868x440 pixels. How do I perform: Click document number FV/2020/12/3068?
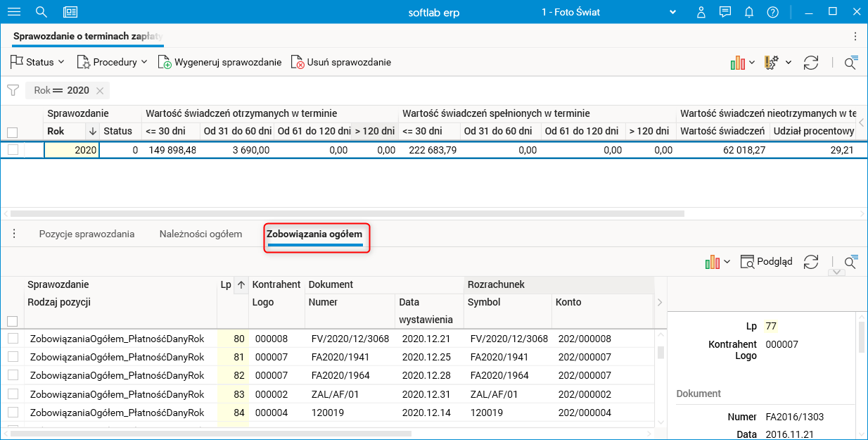(350, 339)
